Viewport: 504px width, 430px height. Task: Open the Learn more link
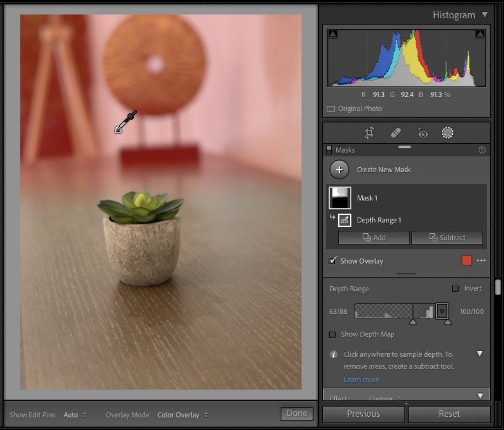(x=361, y=379)
